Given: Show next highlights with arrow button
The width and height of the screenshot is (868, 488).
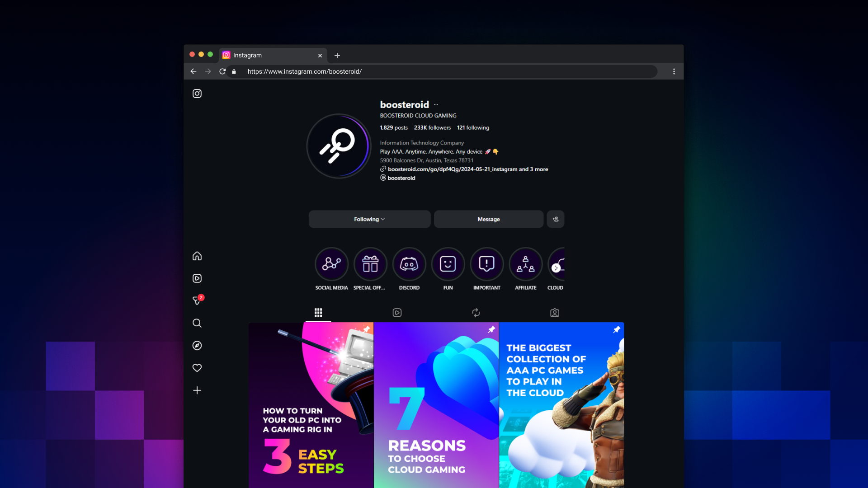Looking at the screenshot, I should (x=556, y=268).
